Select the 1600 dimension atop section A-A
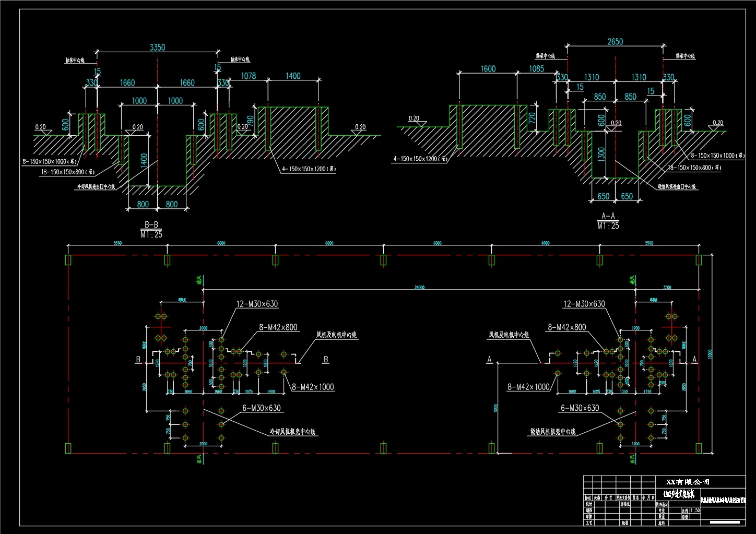 coord(488,69)
